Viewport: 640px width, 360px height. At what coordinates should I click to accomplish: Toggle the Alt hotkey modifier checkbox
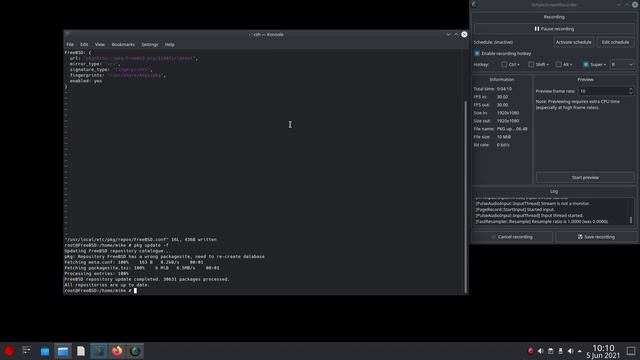[558, 64]
